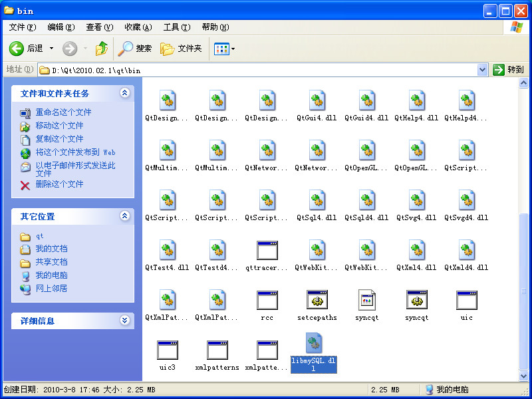Viewport: 532px width, 399px height.
Task: Click the 重命名这个文件 link
Action: pyautogui.click(x=63, y=112)
